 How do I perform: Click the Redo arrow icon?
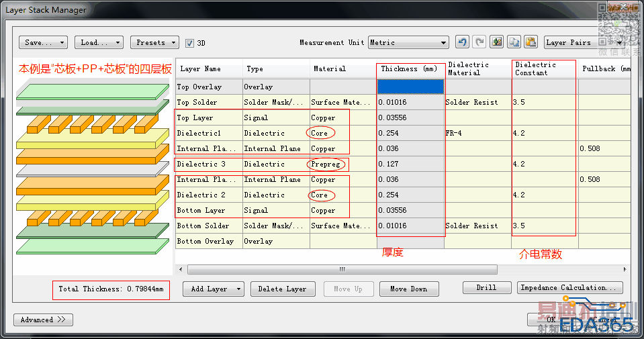[479, 42]
